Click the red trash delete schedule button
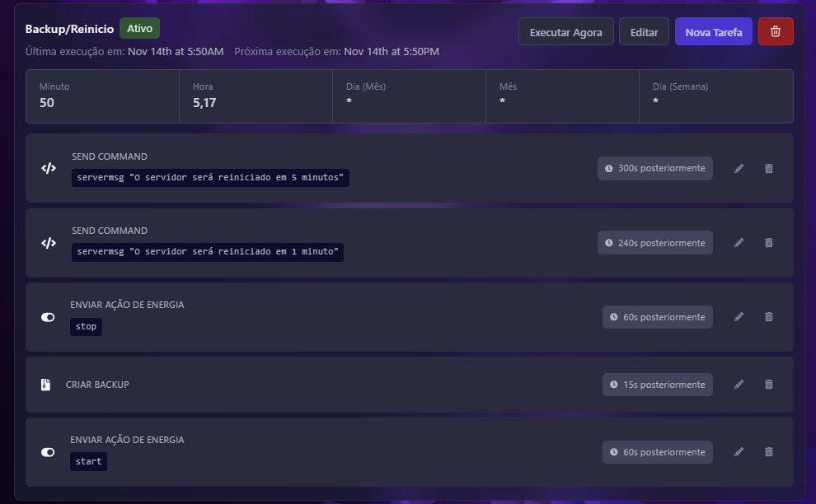Viewport: 816px width, 504px height. click(775, 32)
